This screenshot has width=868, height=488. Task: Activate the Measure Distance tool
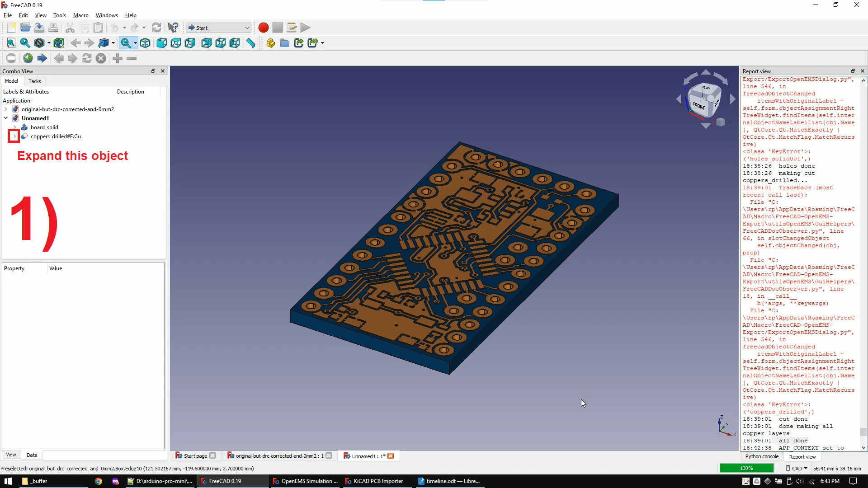[250, 43]
